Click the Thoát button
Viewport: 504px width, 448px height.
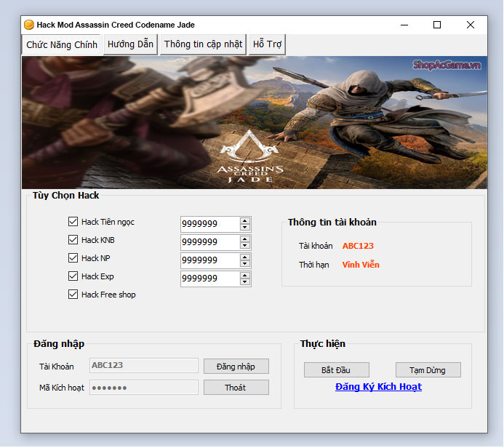point(236,388)
